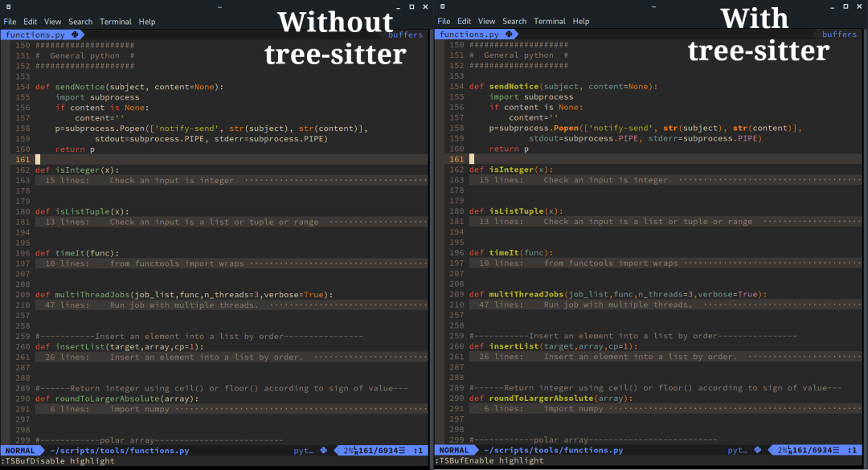Expand the 'from functools import wraps' fold in left terminal
The image size is (868, 470).
pyautogui.click(x=231, y=264)
